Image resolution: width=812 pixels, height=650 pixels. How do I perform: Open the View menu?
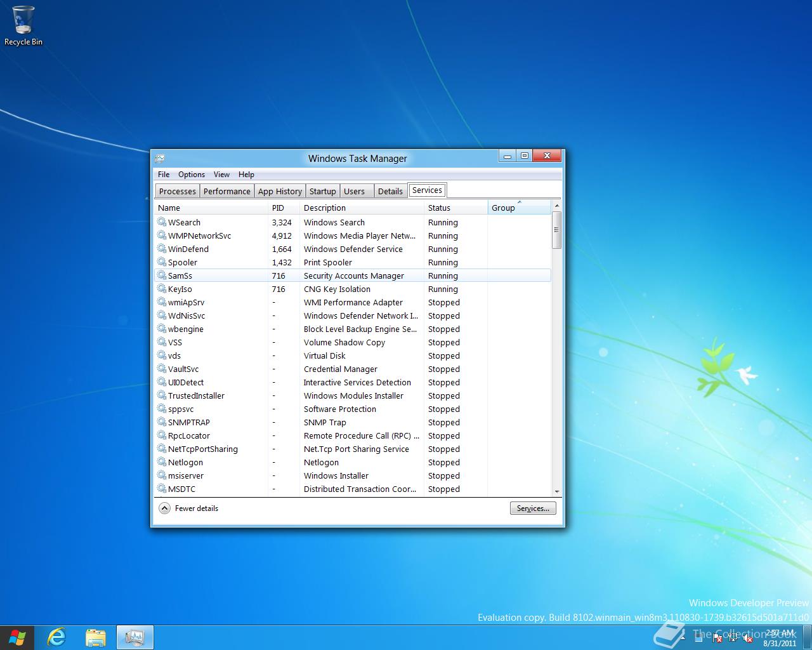[221, 175]
